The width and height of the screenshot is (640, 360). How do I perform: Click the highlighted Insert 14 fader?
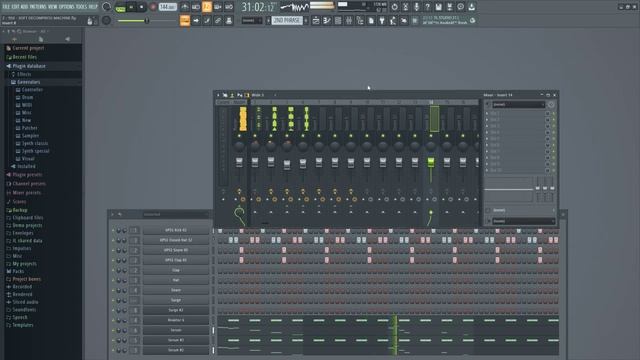[431, 162]
